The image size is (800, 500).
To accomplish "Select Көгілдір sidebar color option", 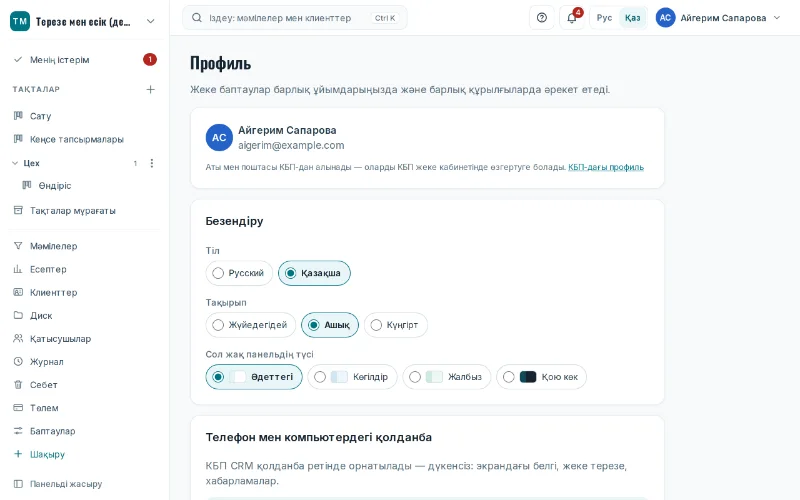I will point(352,377).
